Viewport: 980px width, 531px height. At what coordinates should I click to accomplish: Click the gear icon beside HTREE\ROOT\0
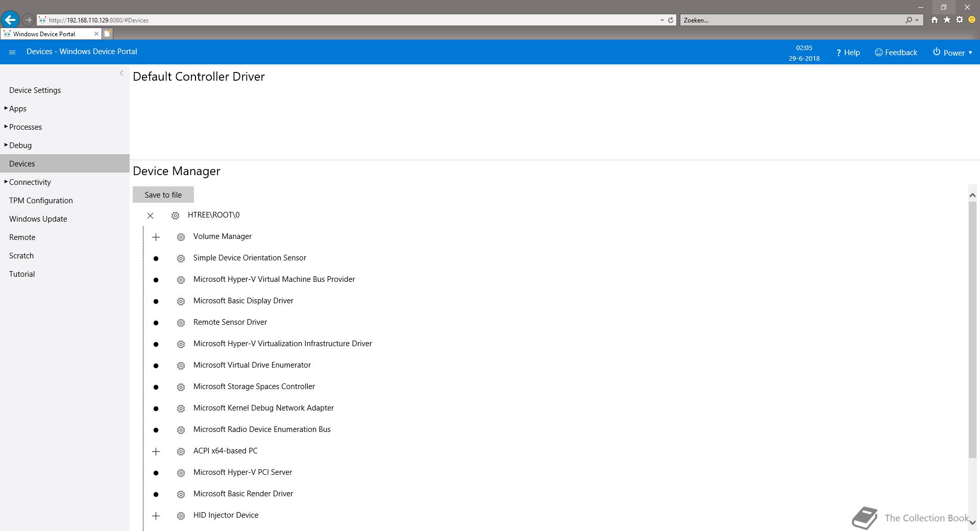pyautogui.click(x=175, y=215)
